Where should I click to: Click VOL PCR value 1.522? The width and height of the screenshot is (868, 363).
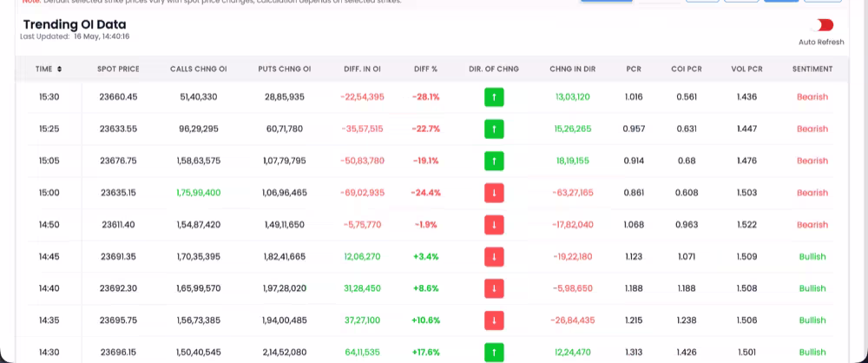746,225
